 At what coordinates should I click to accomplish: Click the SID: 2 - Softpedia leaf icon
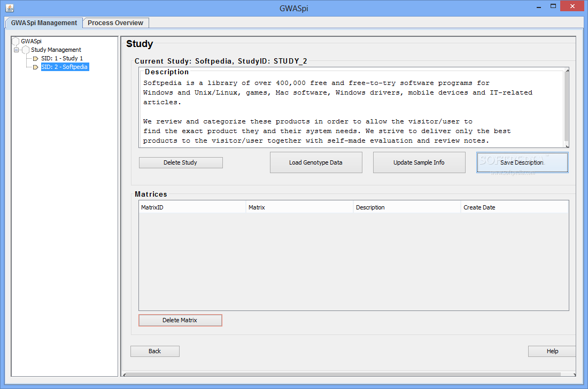pos(36,67)
